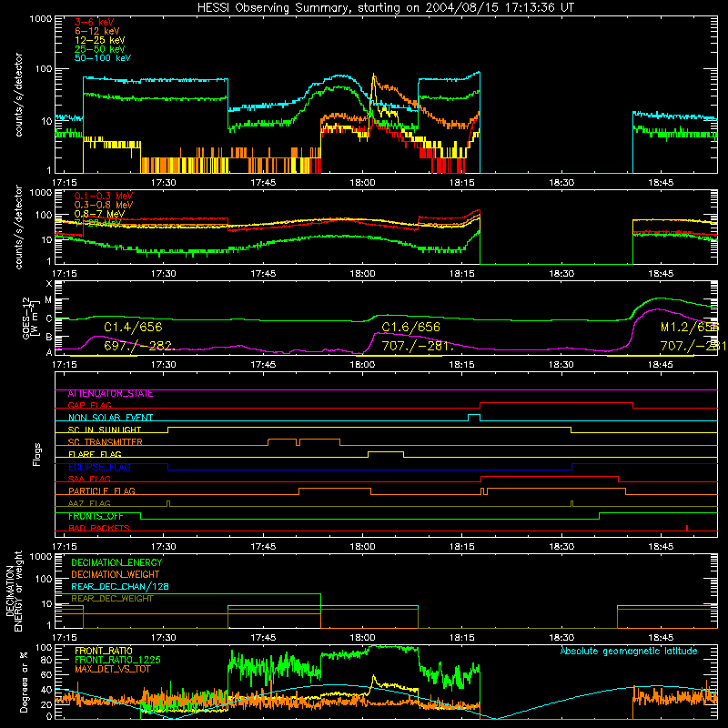Click the X class label on GOES axis

[x=49, y=284]
